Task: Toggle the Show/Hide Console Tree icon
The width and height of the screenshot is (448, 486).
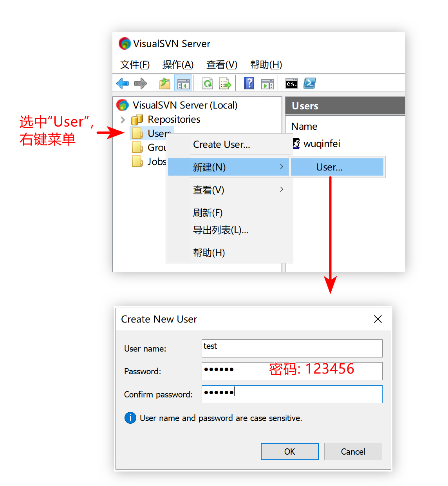Action: click(x=183, y=83)
